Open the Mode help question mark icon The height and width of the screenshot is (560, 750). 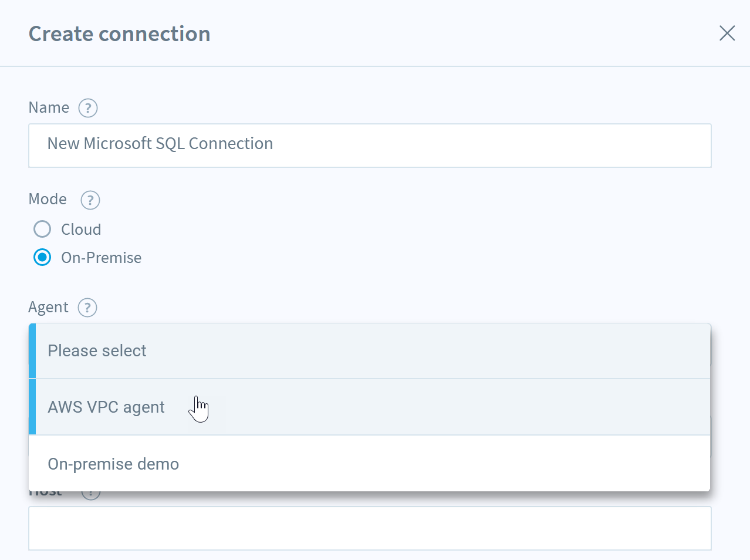[90, 200]
